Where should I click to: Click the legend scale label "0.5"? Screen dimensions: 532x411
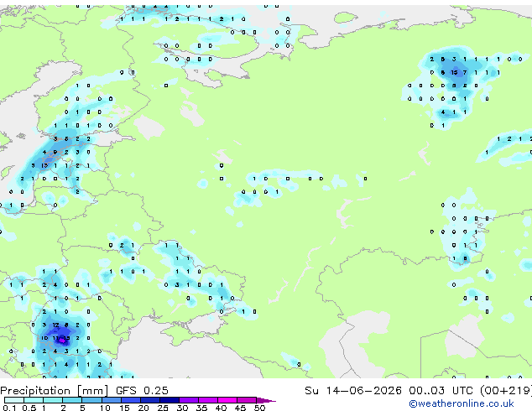pyautogui.click(x=29, y=408)
